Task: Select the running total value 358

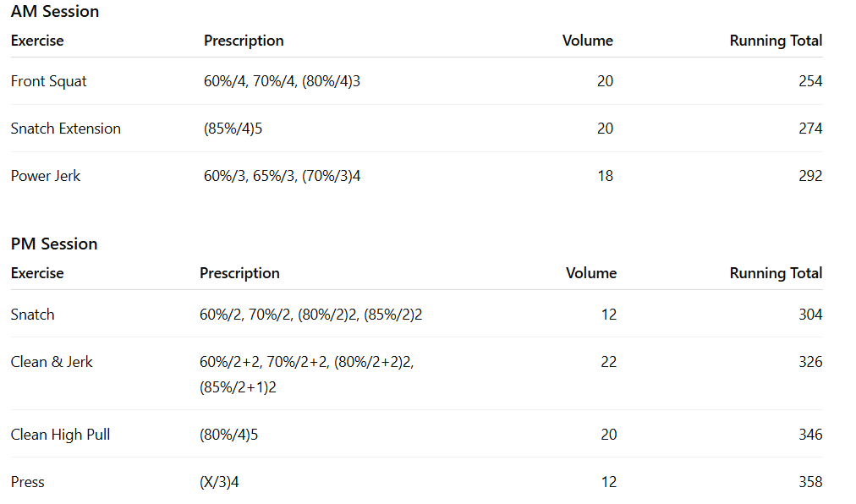Action: pyautogui.click(x=809, y=482)
